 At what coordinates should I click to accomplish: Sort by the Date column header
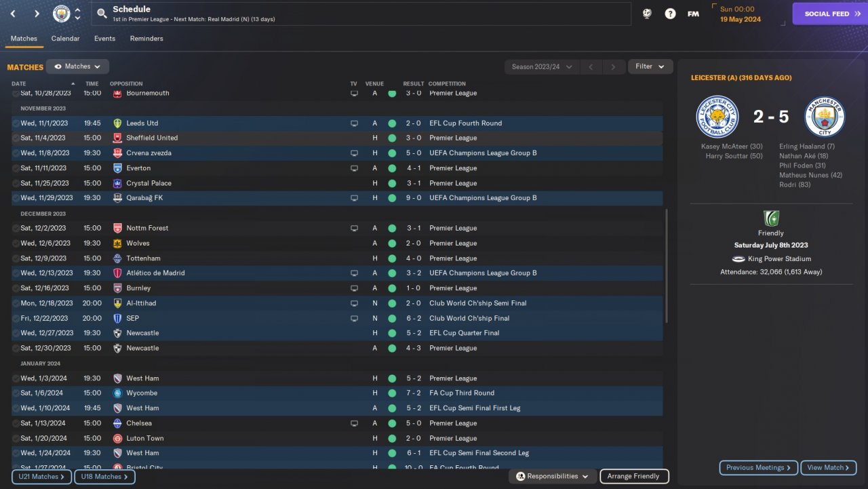[19, 84]
